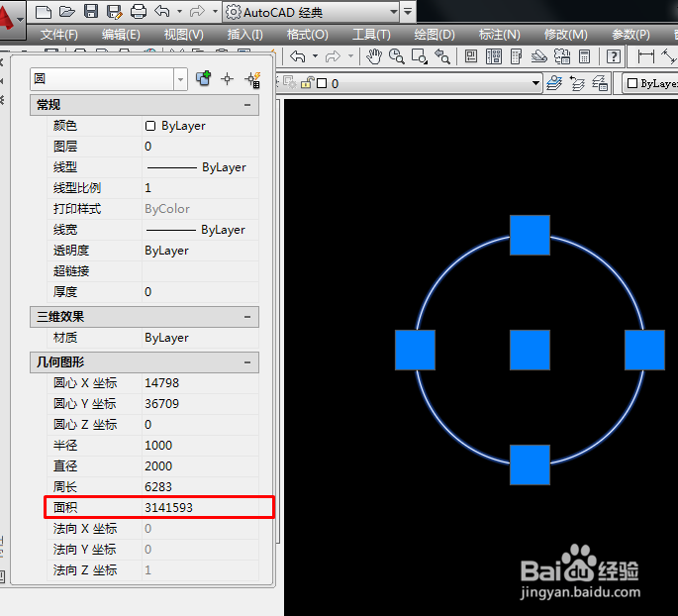Select the Zoom Realtime tool
This screenshot has height=616, width=678.
397,56
